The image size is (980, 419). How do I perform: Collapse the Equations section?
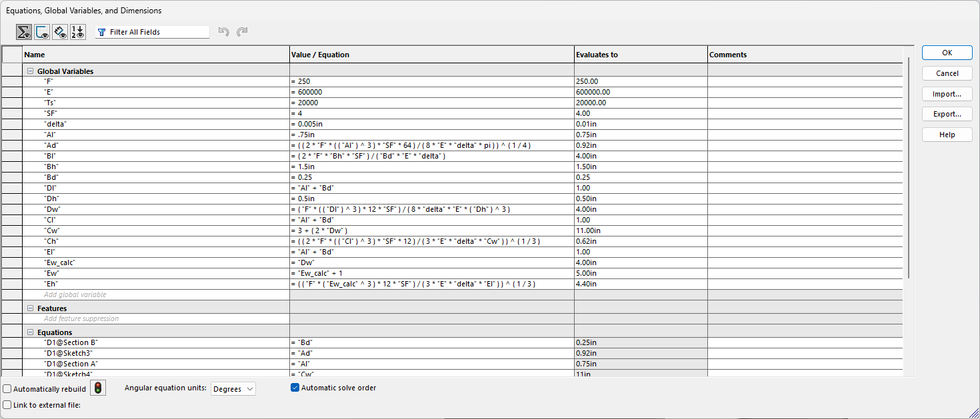click(x=30, y=332)
